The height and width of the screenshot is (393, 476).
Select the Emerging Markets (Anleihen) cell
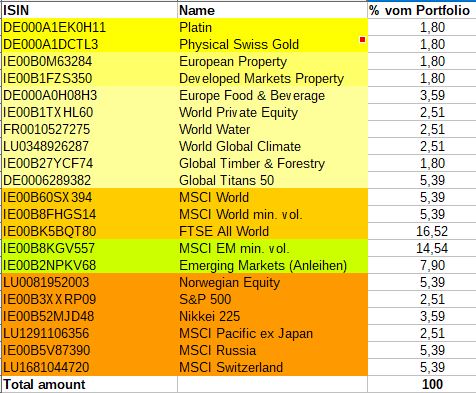coord(272,265)
